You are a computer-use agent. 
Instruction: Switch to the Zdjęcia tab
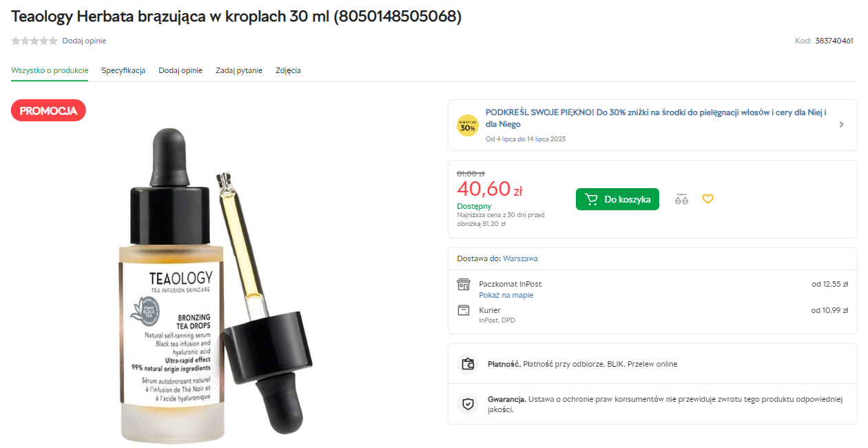click(288, 70)
